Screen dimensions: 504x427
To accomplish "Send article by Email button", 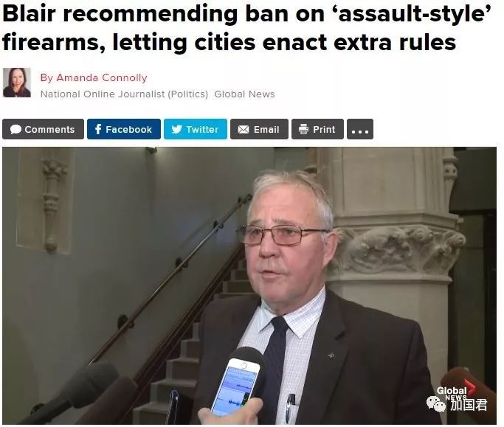I will 260,129.
